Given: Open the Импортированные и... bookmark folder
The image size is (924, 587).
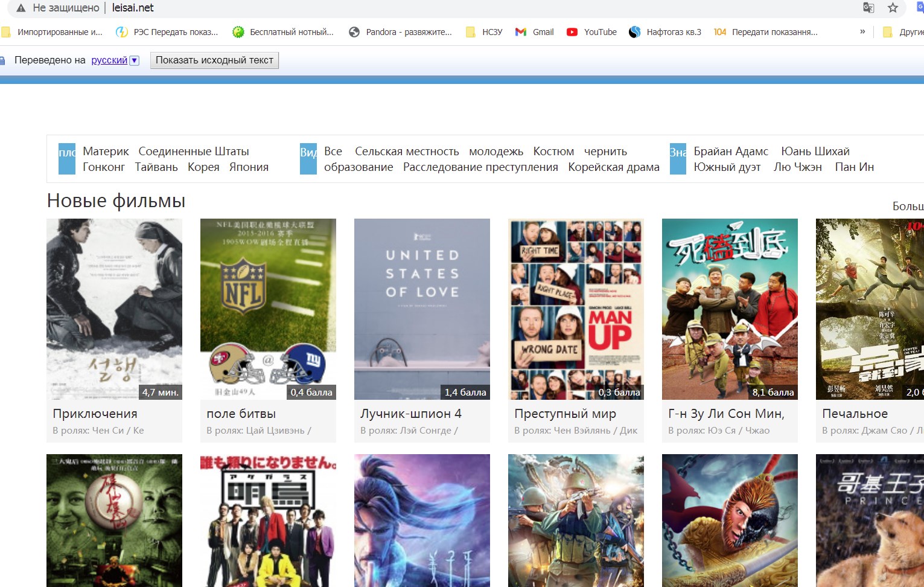Looking at the screenshot, I should click(52, 32).
